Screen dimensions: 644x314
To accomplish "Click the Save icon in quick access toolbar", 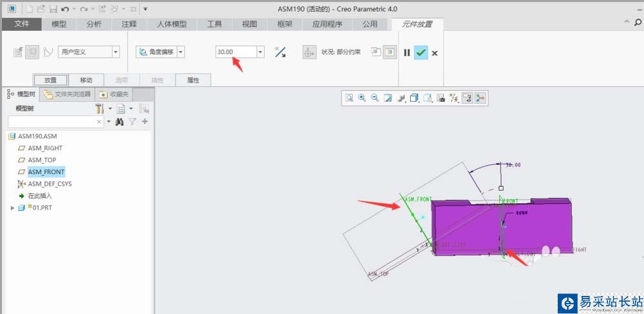I will pyautogui.click(x=53, y=8).
